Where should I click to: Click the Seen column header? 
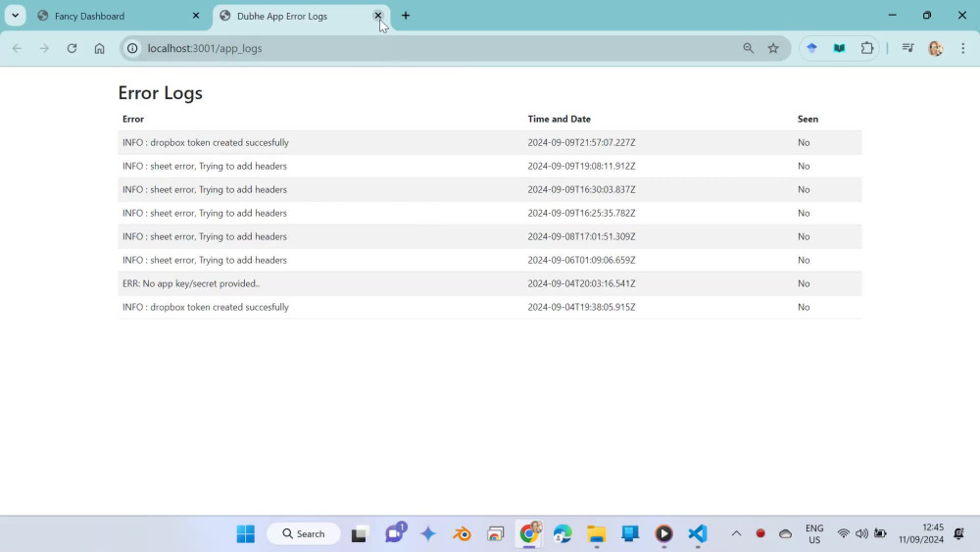(x=808, y=119)
